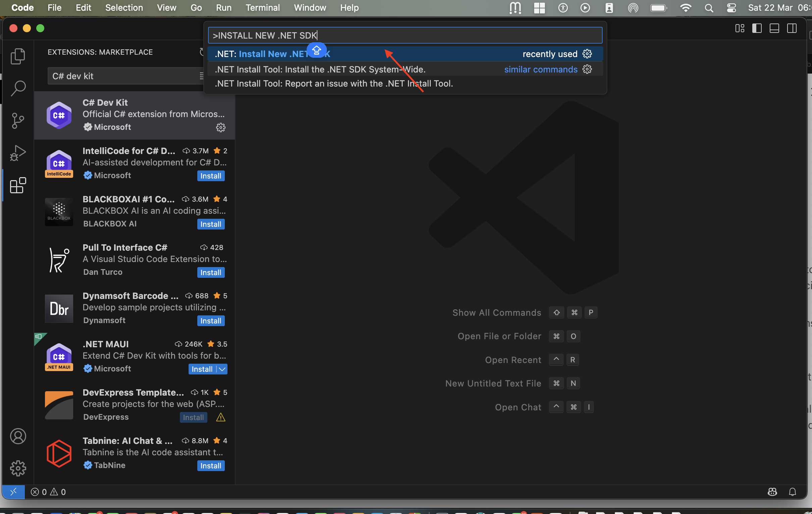Install .NET MAUI extension
812x514 pixels.
pyautogui.click(x=202, y=369)
